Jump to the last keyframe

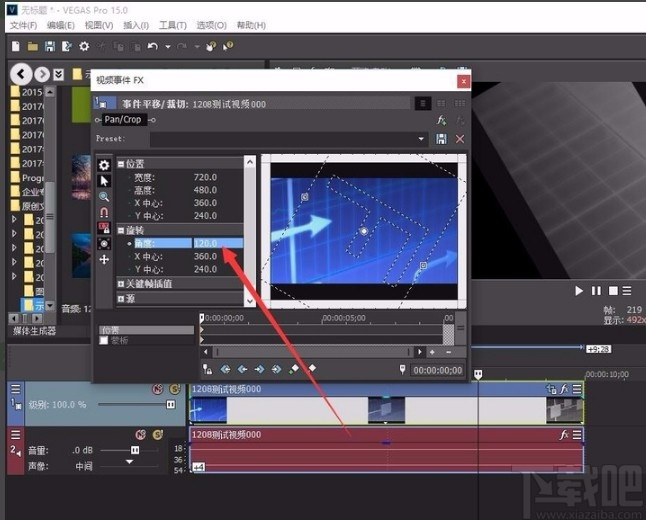pos(276,369)
